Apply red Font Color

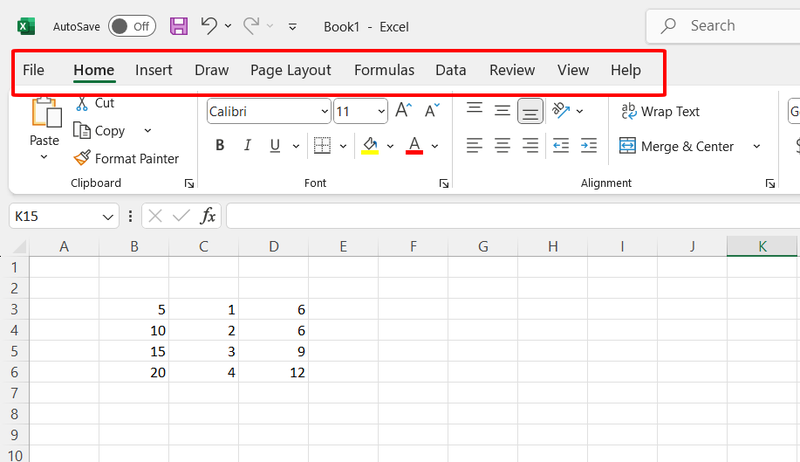414,146
